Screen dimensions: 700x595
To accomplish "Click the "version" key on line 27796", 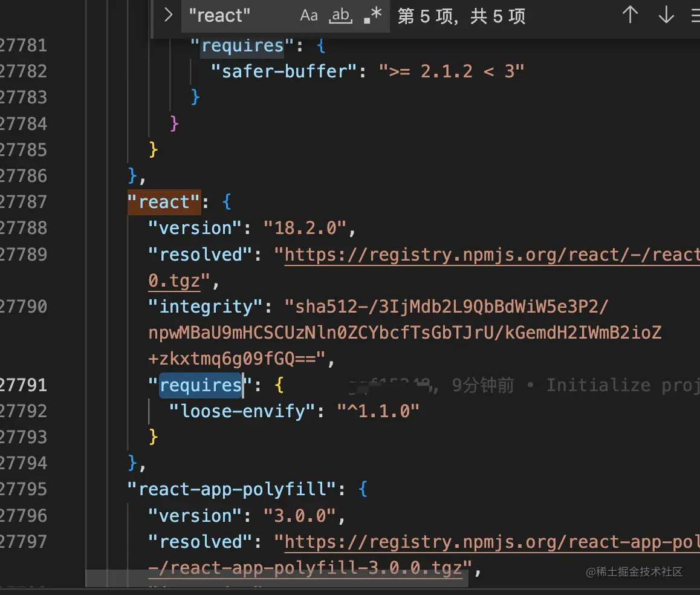I will click(x=195, y=516).
